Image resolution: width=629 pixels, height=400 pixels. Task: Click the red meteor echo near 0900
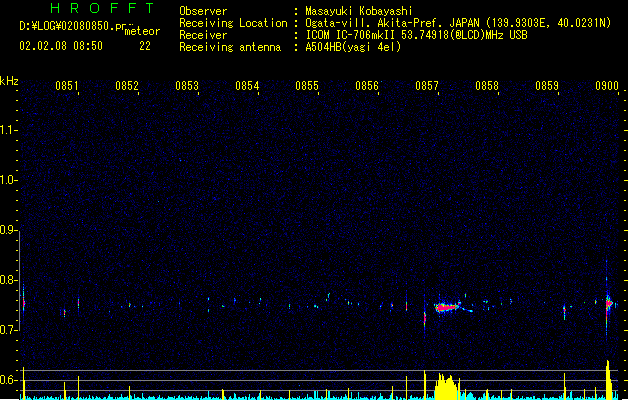[x=609, y=304]
